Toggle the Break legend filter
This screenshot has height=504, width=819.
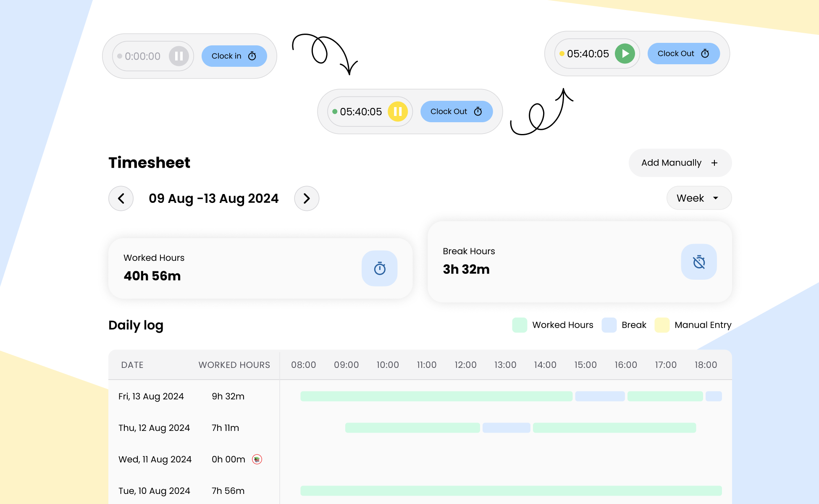click(x=609, y=325)
